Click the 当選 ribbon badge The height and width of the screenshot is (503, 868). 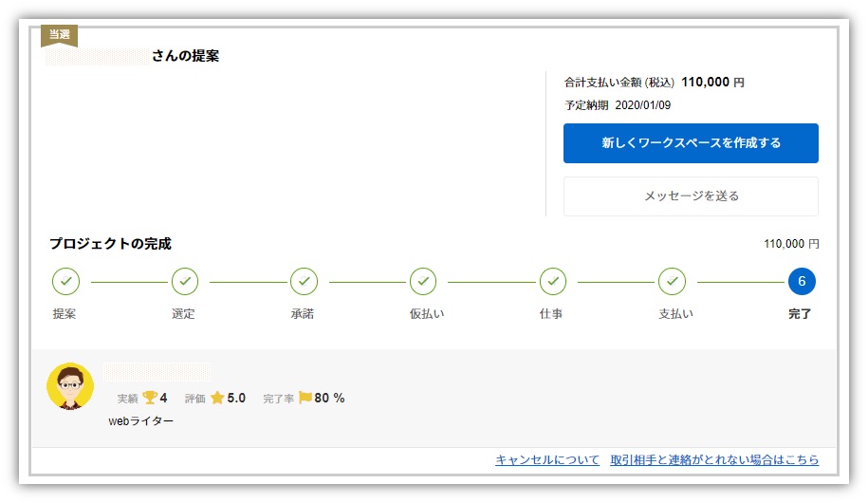59,35
